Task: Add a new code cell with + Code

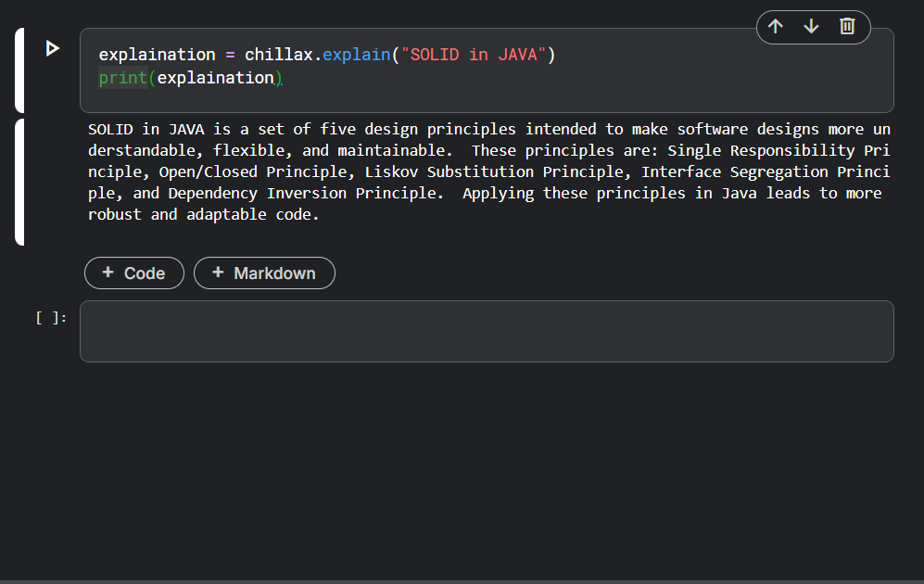Action: tap(134, 273)
